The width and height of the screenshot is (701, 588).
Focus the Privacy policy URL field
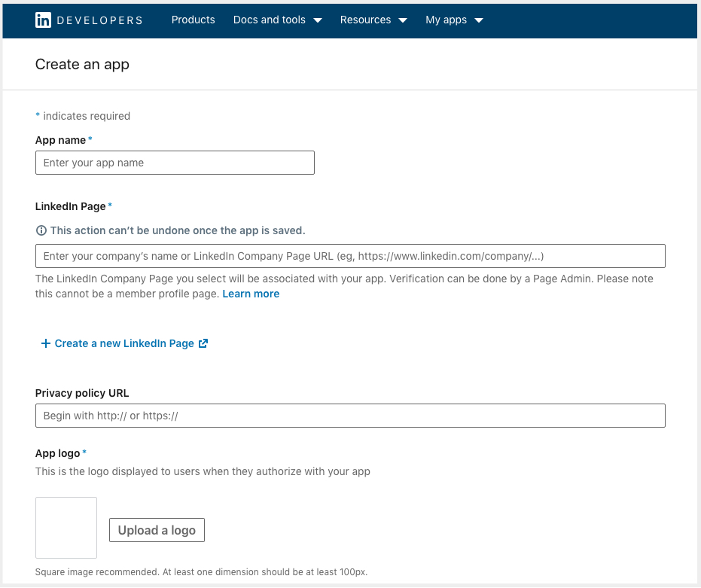tap(350, 416)
